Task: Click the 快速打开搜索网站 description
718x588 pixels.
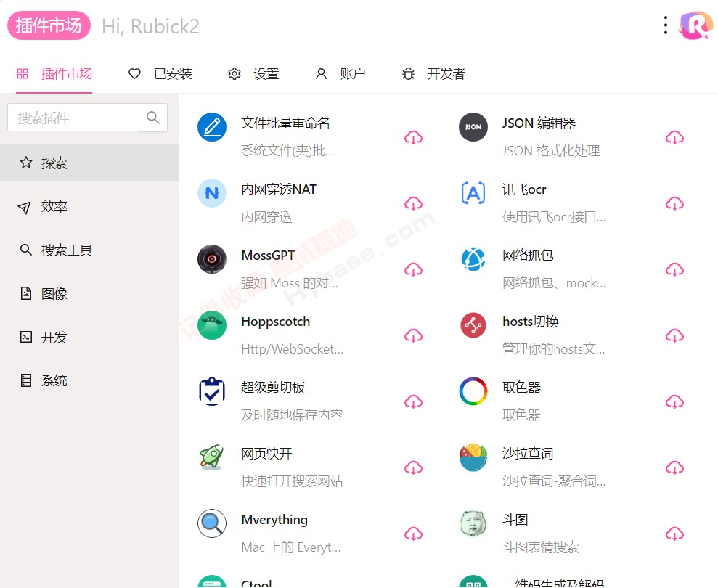Action: (292, 481)
